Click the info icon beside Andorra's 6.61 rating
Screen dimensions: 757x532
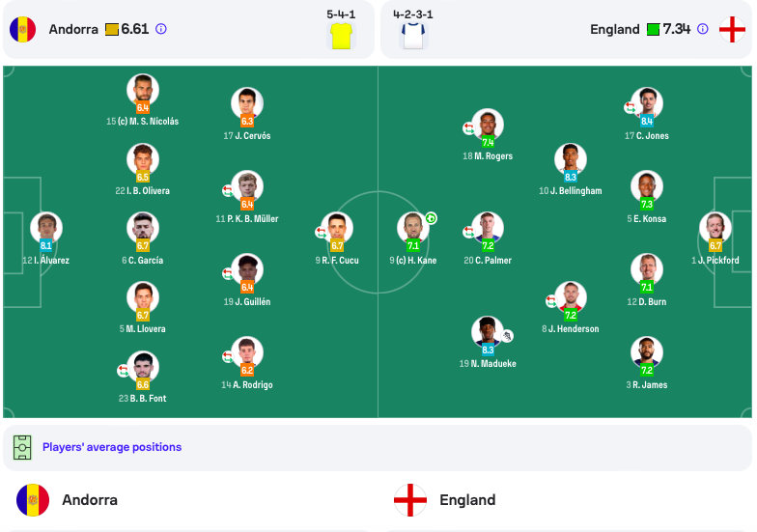tap(160, 29)
